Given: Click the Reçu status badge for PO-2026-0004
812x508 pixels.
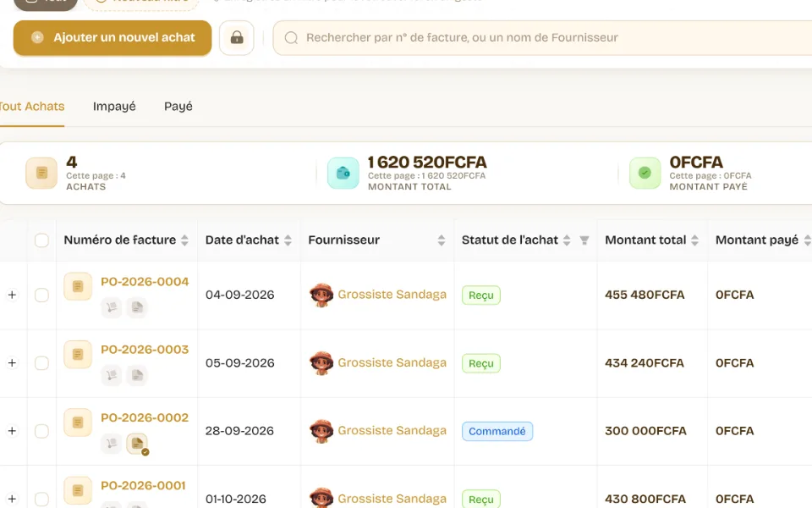Looking at the screenshot, I should click(481, 295).
